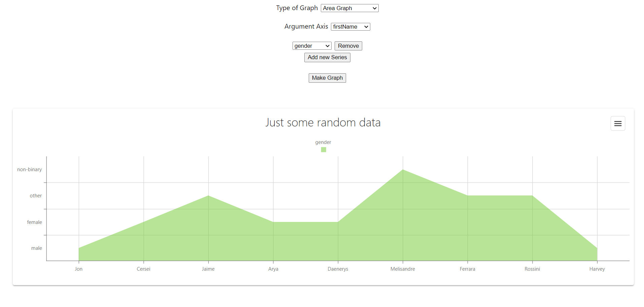Click the other axis label
The image size is (644, 307).
[36, 196]
